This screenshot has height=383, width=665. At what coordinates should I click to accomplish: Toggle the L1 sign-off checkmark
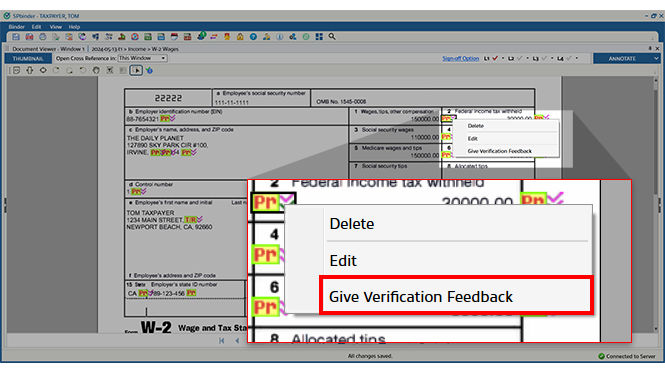(x=495, y=58)
